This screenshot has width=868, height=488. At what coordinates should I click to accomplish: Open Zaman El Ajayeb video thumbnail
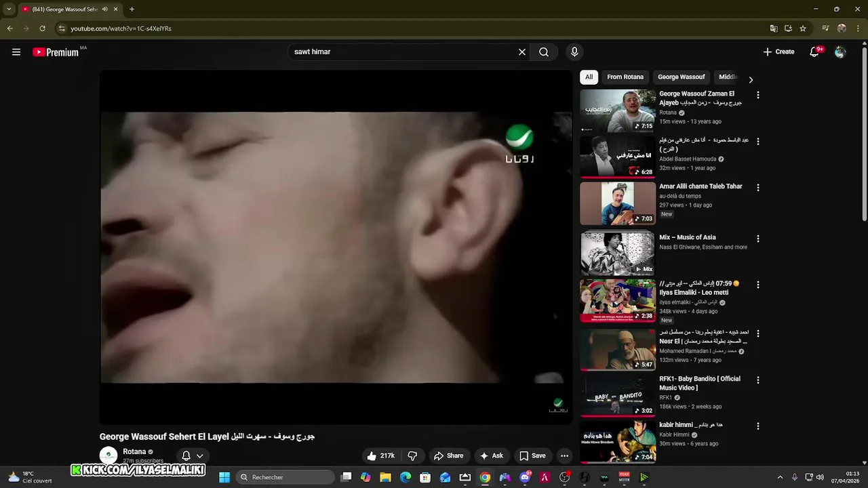tap(618, 110)
